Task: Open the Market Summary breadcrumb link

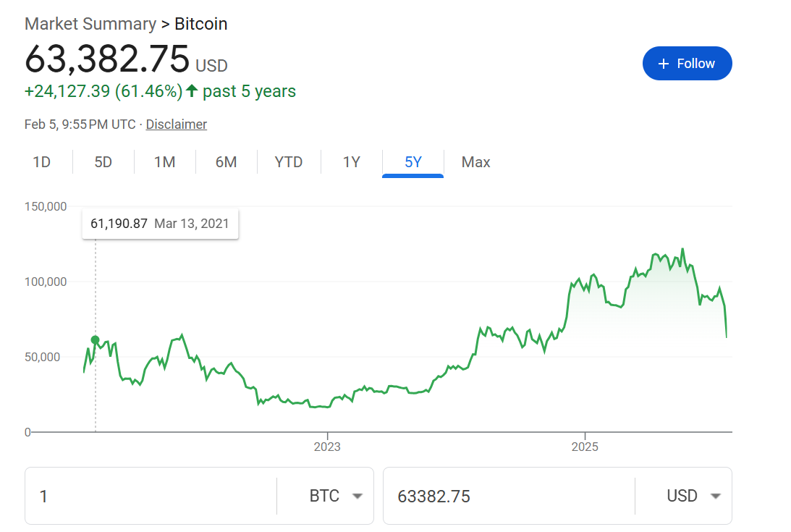Action: [x=90, y=24]
